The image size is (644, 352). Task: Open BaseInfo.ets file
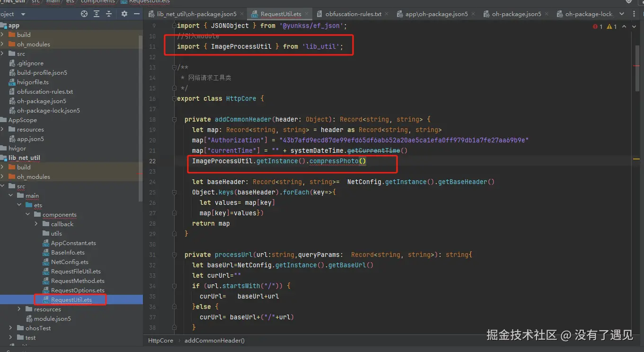click(68, 252)
